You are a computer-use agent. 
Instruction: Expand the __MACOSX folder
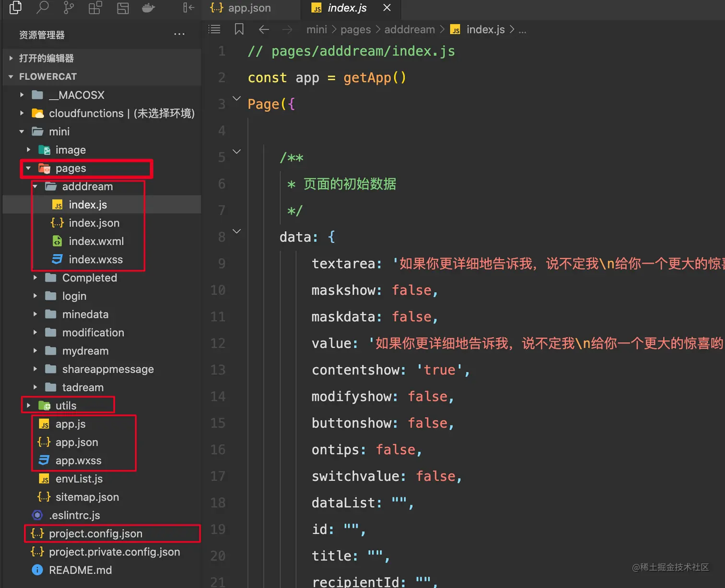[x=102, y=95]
